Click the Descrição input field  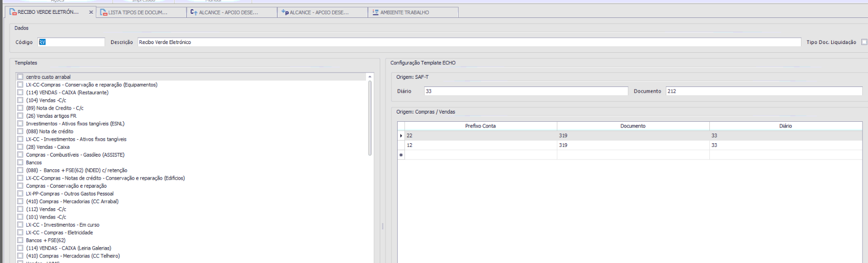[x=468, y=42]
